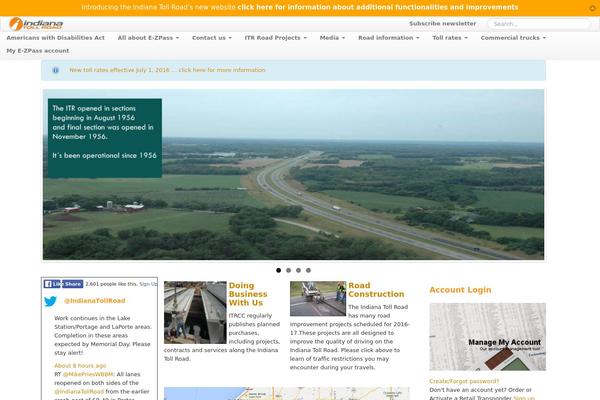The image size is (600, 400).
Task: Click the Facebook Sign Up link
Action: (148, 284)
